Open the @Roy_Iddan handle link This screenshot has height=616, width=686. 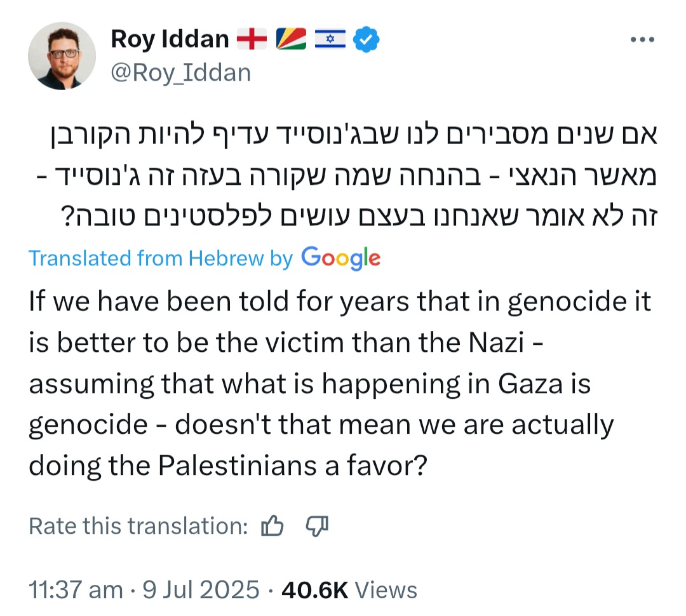click(x=181, y=73)
